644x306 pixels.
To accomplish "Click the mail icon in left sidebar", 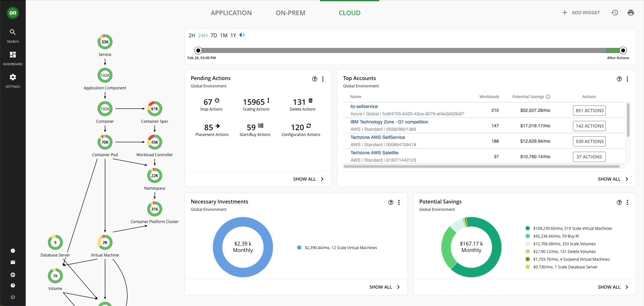I will 13,262.
